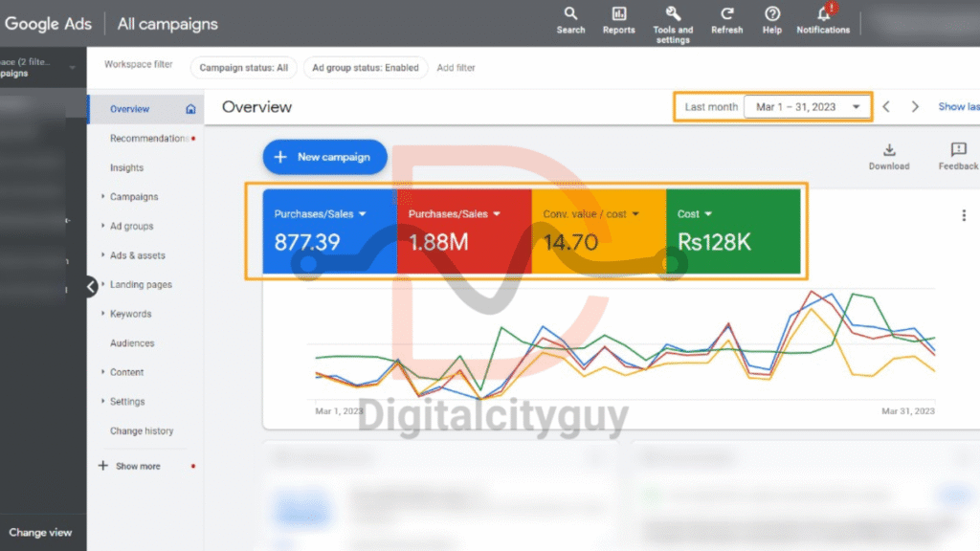Select the blue Purchases/Sales scorecard tile

pyautogui.click(x=329, y=231)
